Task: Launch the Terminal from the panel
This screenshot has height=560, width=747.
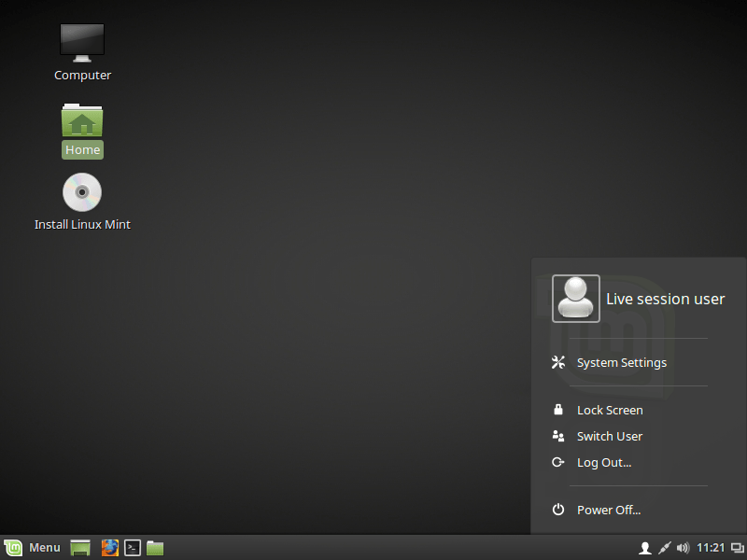Action: (133, 548)
